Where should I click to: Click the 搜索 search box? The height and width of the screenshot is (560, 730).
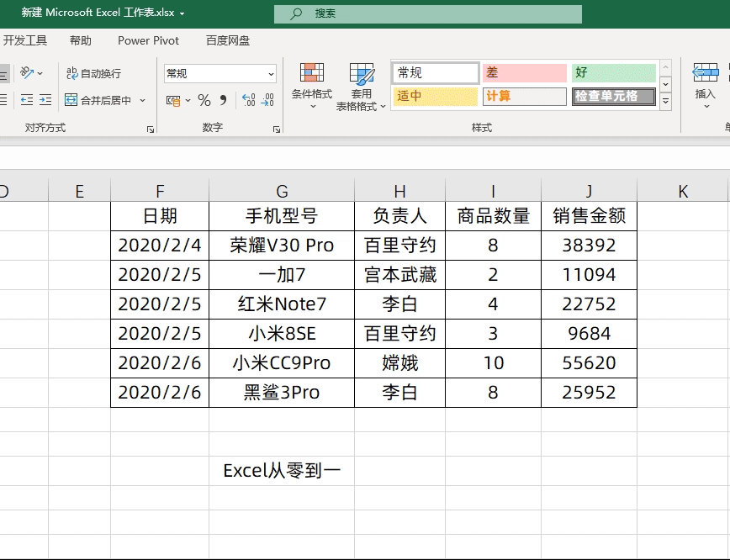427,13
